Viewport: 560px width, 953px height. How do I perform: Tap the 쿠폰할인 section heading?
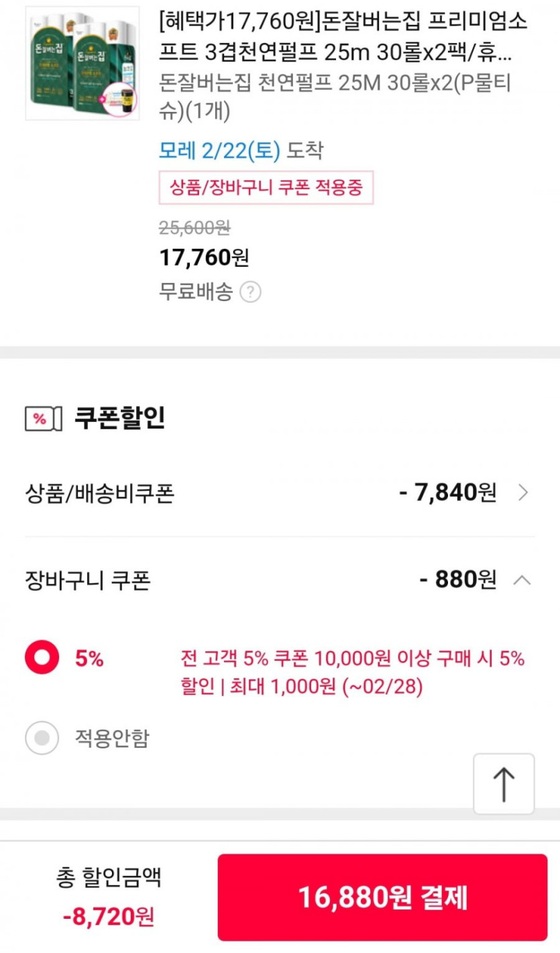(119, 418)
